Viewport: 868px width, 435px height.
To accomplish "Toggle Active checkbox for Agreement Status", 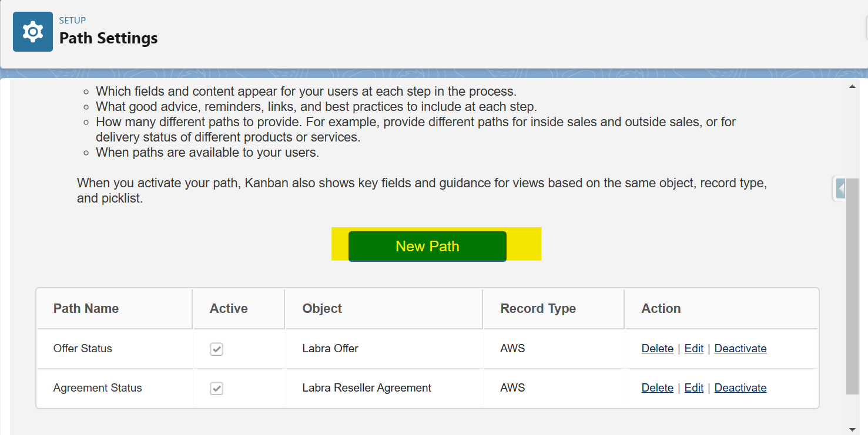I will pyautogui.click(x=217, y=389).
